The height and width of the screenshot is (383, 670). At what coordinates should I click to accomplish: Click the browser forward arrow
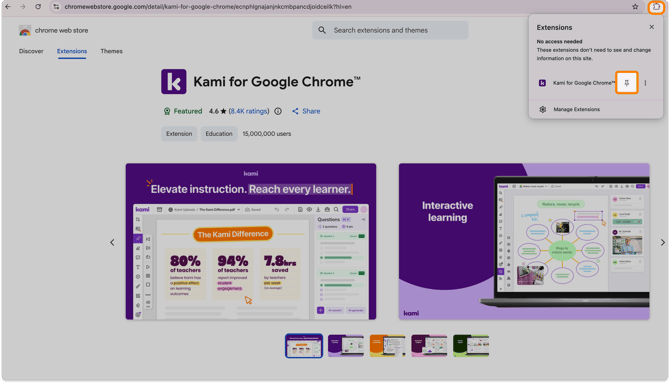[23, 6]
